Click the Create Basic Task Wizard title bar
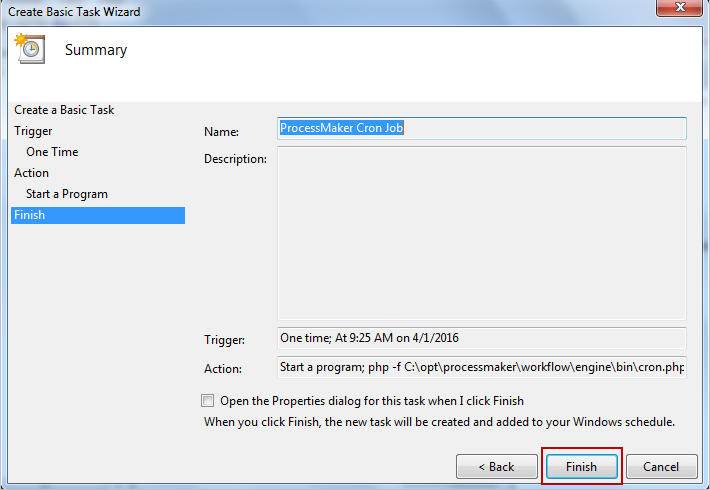The width and height of the screenshot is (710, 490). pos(300,11)
